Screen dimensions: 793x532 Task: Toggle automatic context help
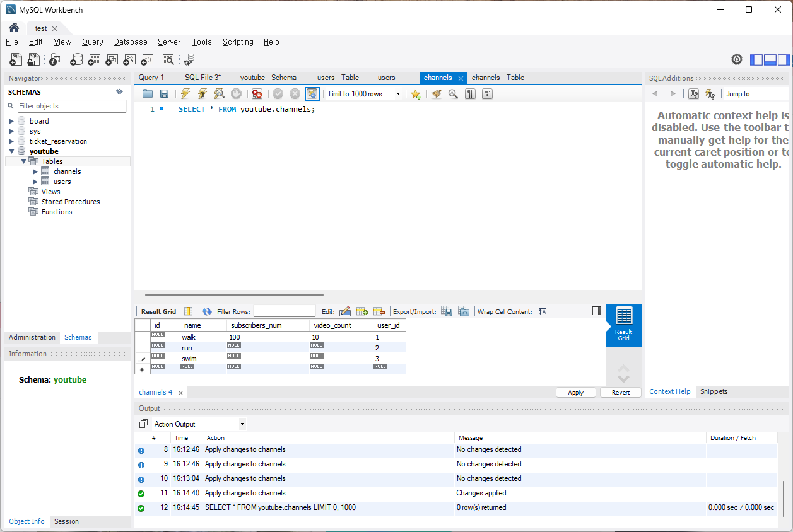(x=711, y=94)
